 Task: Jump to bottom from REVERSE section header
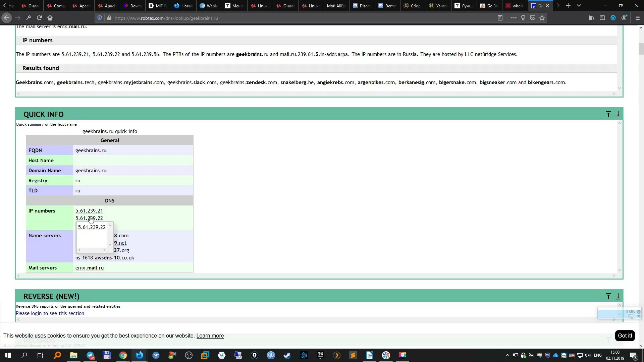pos(618,296)
